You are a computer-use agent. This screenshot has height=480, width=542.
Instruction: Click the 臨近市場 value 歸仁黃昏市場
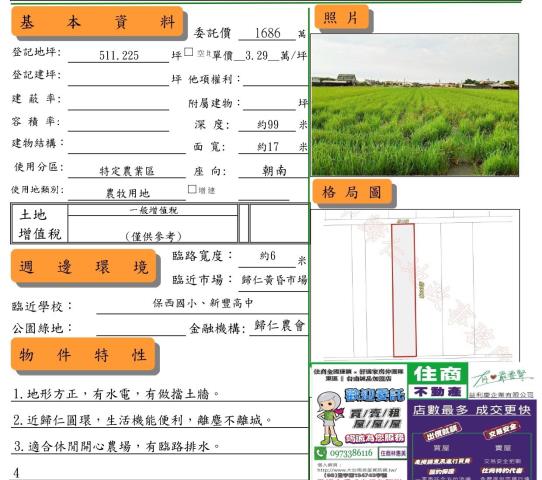point(274,280)
